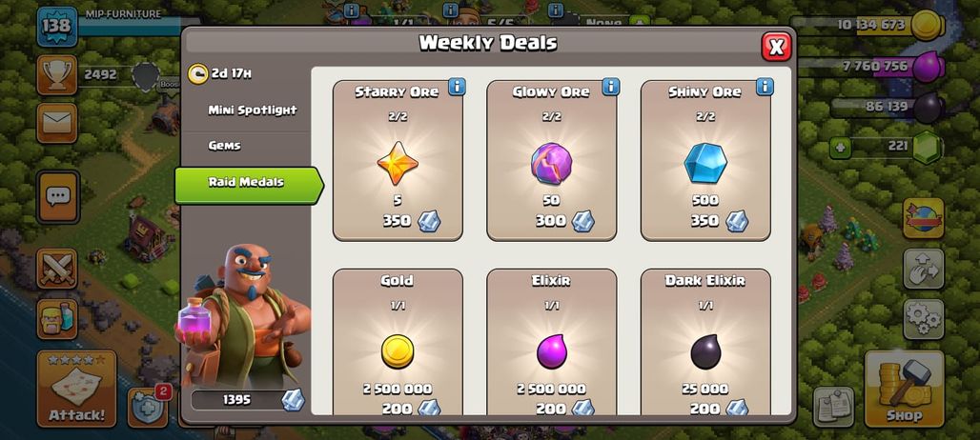Image resolution: width=980 pixels, height=440 pixels.
Task: Select the Mini Spotlight tab
Action: 253,110
